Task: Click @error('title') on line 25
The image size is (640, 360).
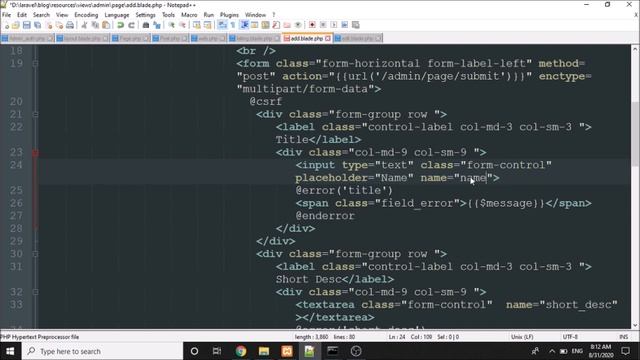Action: (x=344, y=191)
